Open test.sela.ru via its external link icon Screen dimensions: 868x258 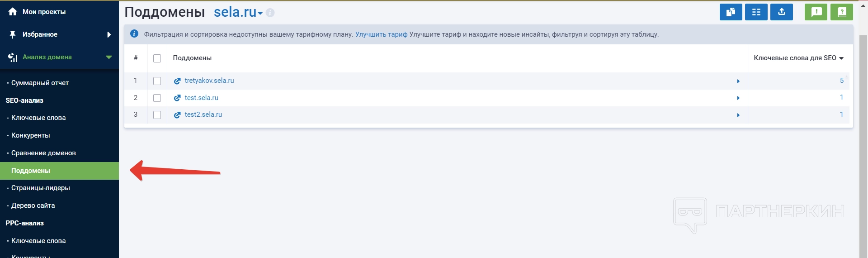click(x=177, y=98)
